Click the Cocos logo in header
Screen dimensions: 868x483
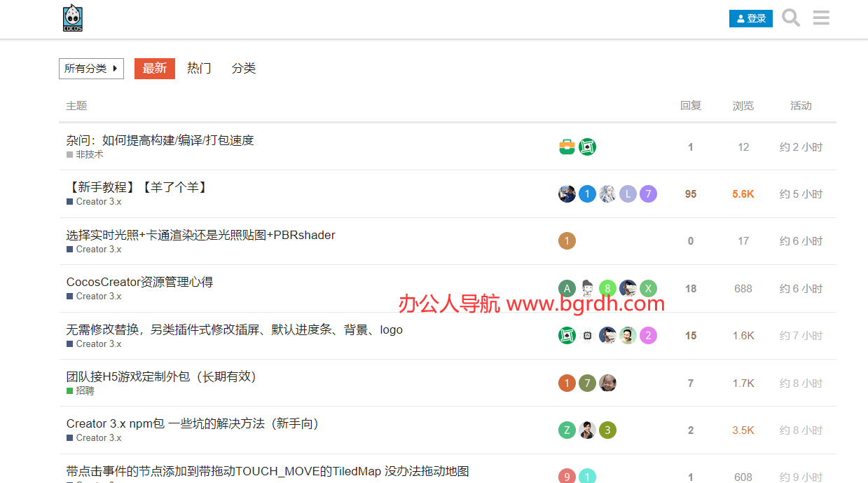pos(72,18)
